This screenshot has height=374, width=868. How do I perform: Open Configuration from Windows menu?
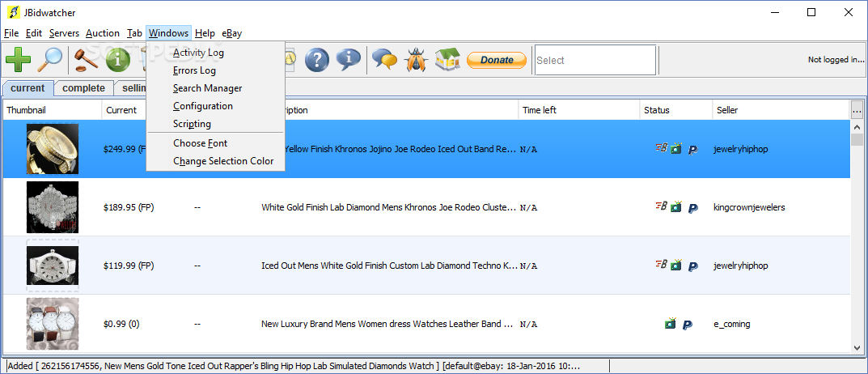(x=216, y=106)
